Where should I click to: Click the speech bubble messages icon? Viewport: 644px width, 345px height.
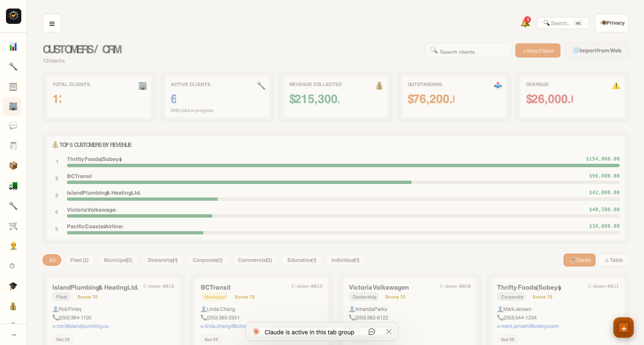[13, 125]
